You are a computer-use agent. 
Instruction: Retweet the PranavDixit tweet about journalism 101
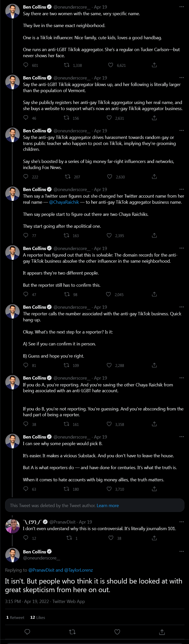(69, 538)
